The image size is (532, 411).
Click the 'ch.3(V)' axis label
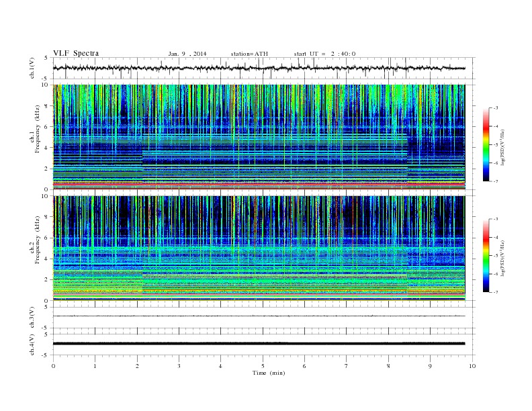click(x=32, y=318)
